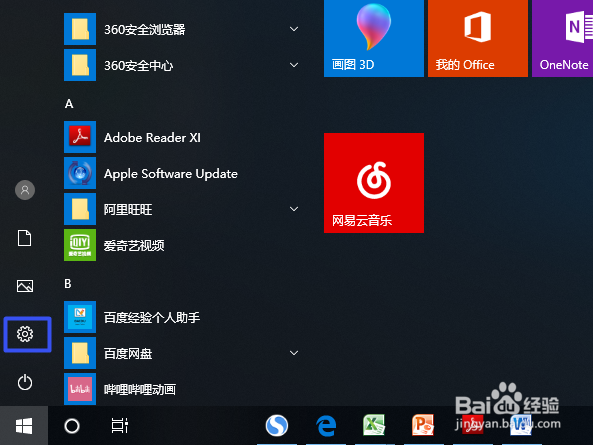Open the OneNote tile

[x=562, y=38]
